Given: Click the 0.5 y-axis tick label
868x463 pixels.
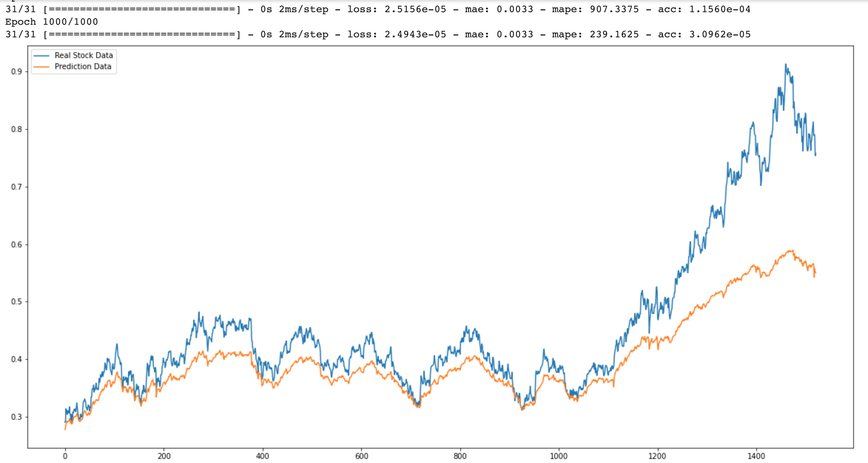Looking at the screenshot, I should coord(16,302).
